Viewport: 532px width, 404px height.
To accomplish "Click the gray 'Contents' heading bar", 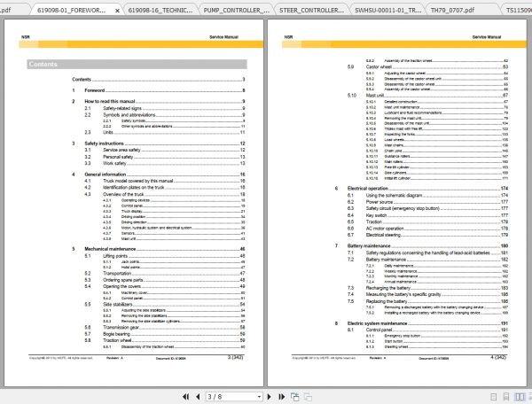I will (x=137, y=64).
